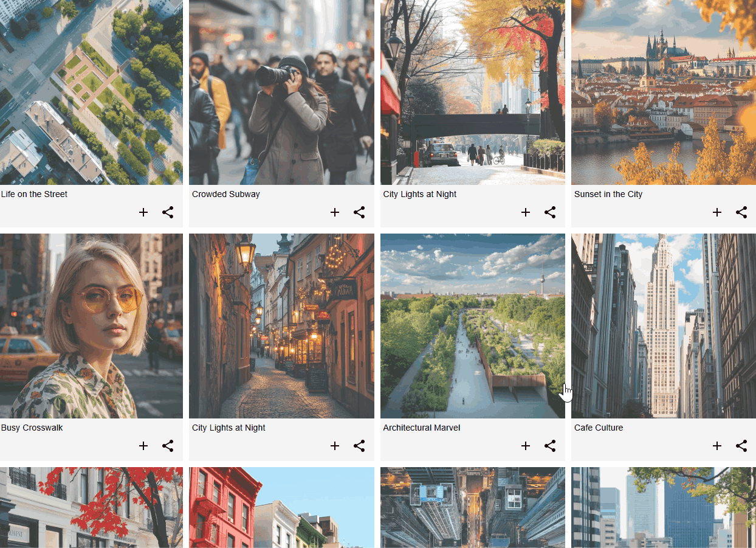Screen dimensions: 756x548
Task: Add Cafe Culture using its plus icon
Action: pyautogui.click(x=717, y=446)
